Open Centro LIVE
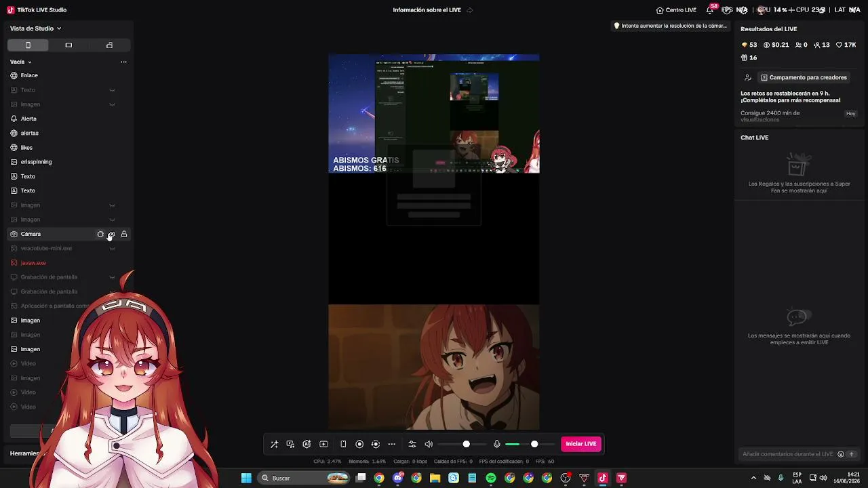Screen dimensions: 868x488 pos(676,10)
